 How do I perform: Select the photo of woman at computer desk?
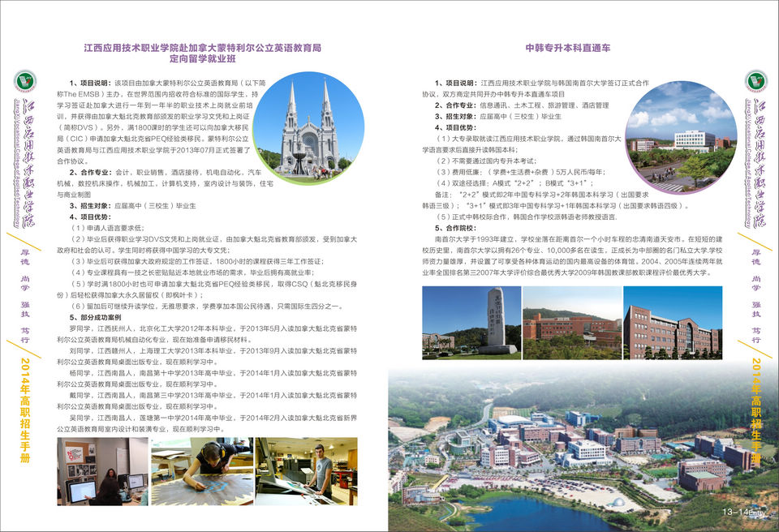point(103,471)
